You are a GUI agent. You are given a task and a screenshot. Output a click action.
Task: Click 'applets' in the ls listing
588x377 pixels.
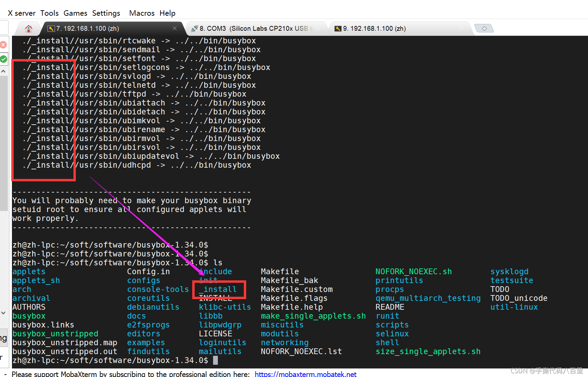(x=29, y=271)
